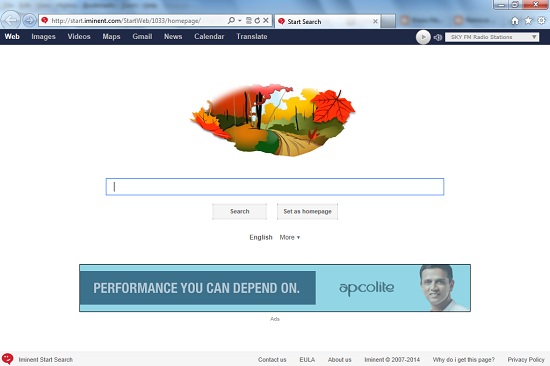Click the Ads label under the banner
The height and width of the screenshot is (366, 550).
(275, 319)
